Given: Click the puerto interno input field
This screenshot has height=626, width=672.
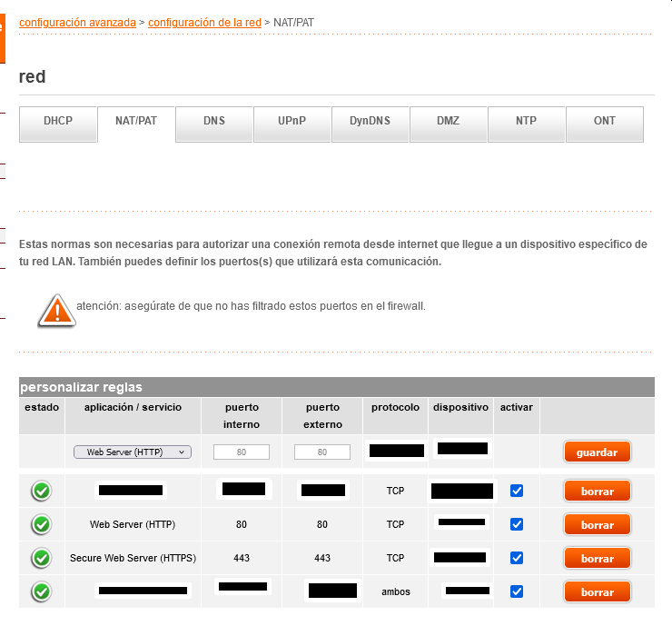Looking at the screenshot, I should 242,452.
